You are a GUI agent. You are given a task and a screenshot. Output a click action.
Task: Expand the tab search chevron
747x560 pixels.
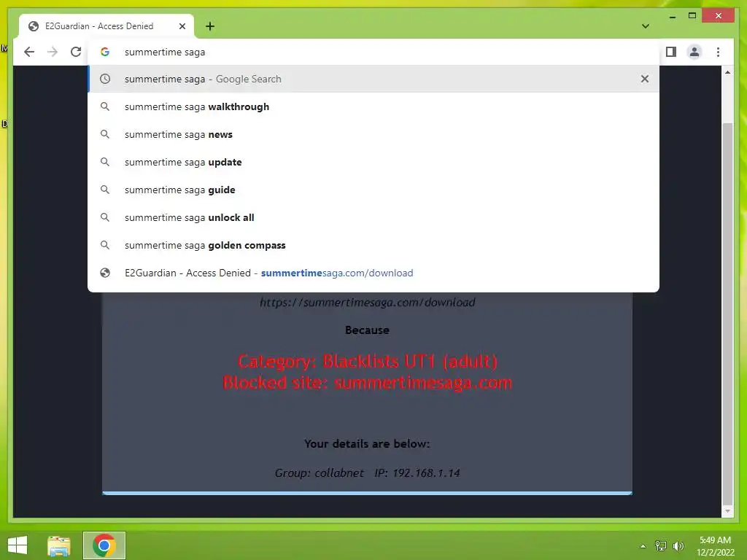(x=646, y=26)
